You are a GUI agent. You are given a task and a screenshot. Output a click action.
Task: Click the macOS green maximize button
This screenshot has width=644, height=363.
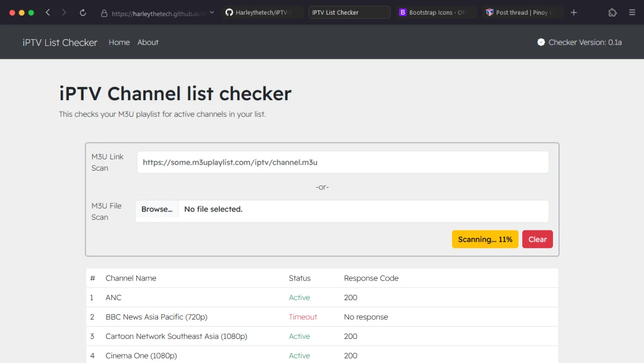pyautogui.click(x=31, y=13)
